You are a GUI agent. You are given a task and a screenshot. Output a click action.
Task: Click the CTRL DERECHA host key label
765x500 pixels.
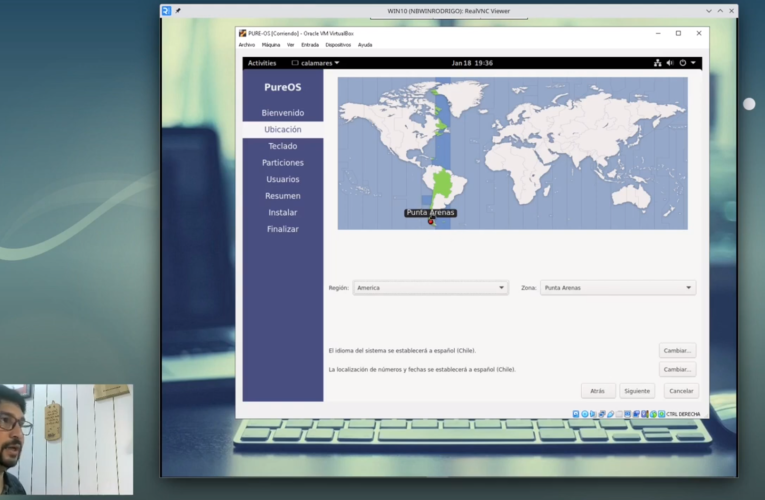683,414
